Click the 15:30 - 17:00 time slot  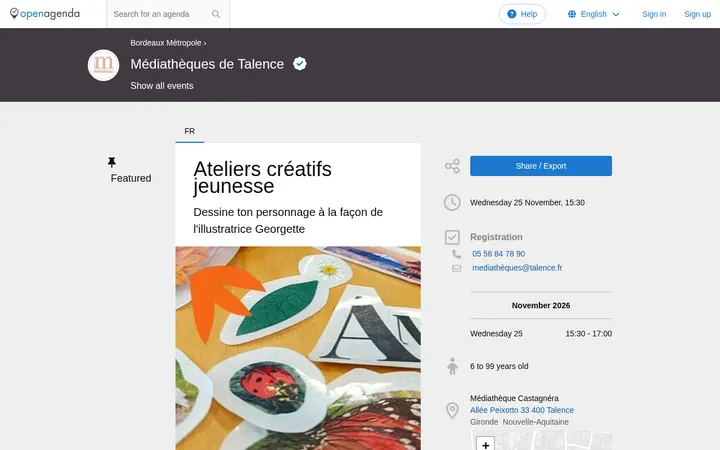[589, 334]
